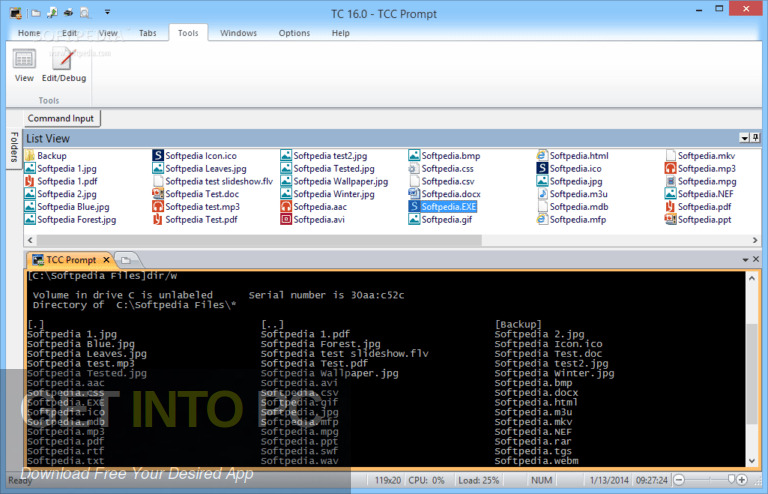The height and width of the screenshot is (494, 768).
Task: Open the View ribbon tab
Action: [108, 33]
